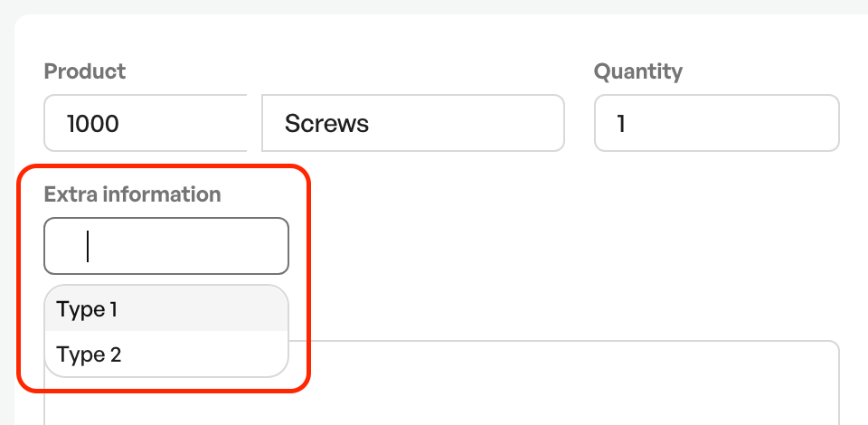Image resolution: width=868 pixels, height=425 pixels.
Task: Click the text cursor in Extra information
Action: [88, 246]
